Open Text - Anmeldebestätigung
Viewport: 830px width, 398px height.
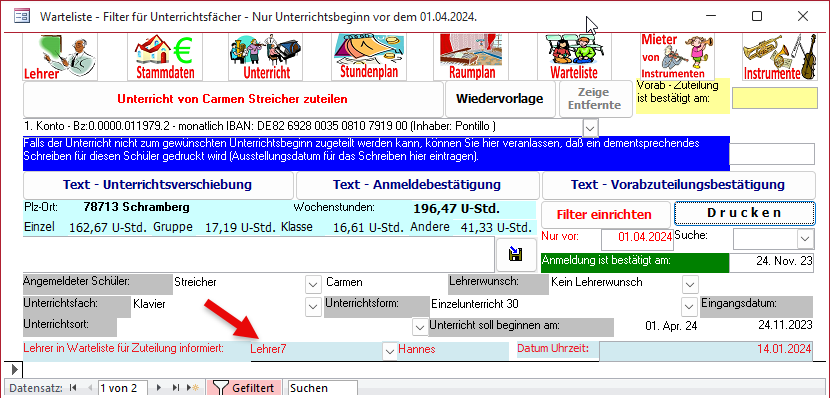point(417,185)
